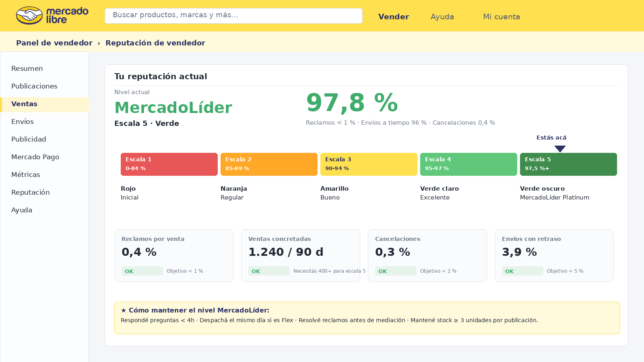
Task: Click OK badge in Envíos con retraso card
Action: (x=522, y=271)
